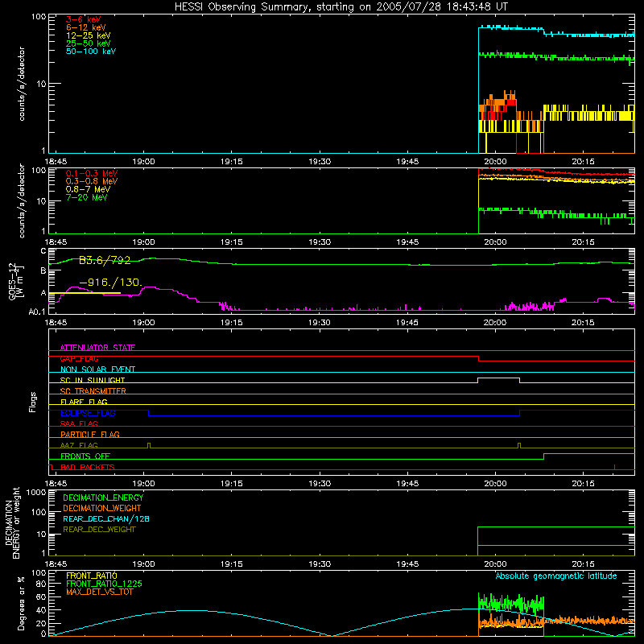Click the DECIMATION_WEIGHT legend label
Viewport: 644px width, 644px height.
(x=102, y=508)
